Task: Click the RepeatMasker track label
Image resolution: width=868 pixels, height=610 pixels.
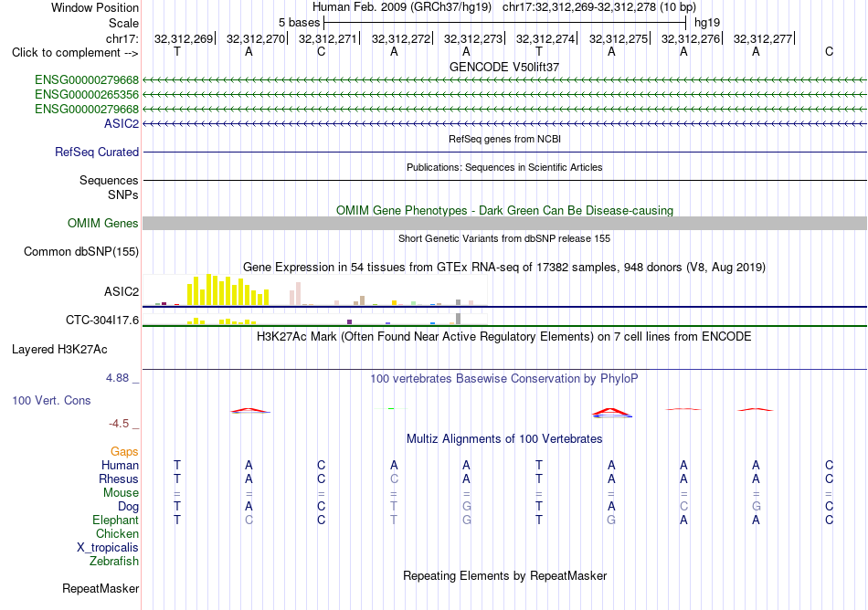Action: point(101,588)
